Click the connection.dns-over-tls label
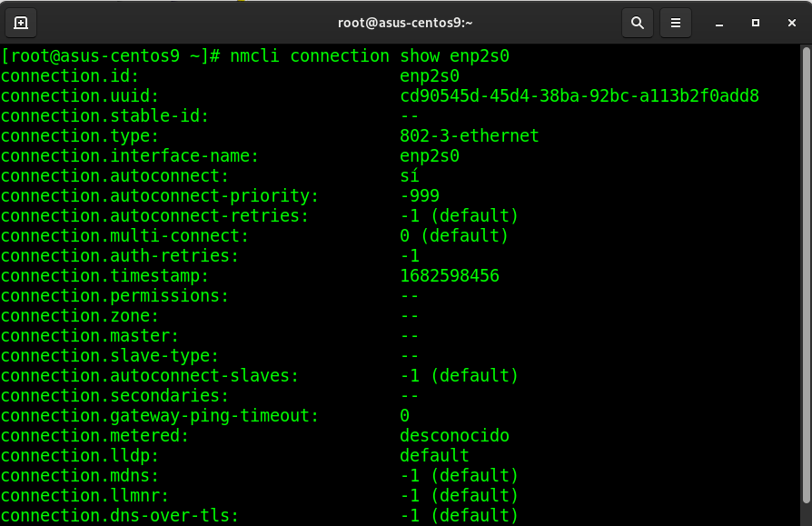Image resolution: width=812 pixels, height=526 pixels. pyautogui.click(x=120, y=515)
